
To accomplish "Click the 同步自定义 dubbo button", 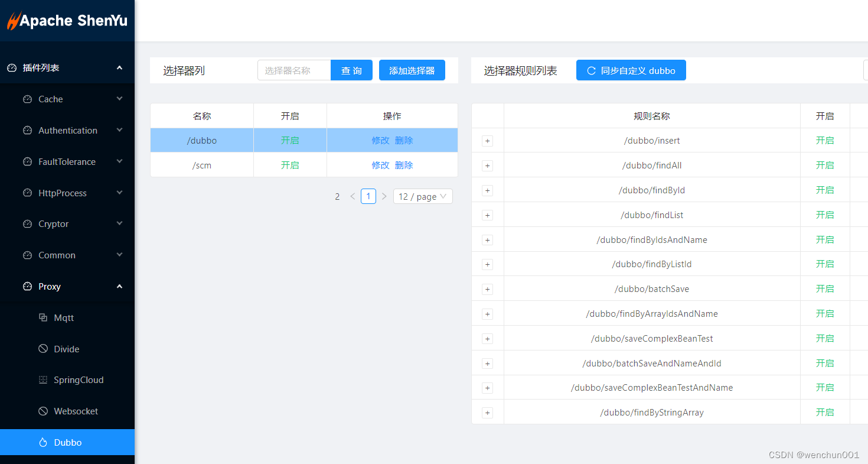I will [x=631, y=70].
